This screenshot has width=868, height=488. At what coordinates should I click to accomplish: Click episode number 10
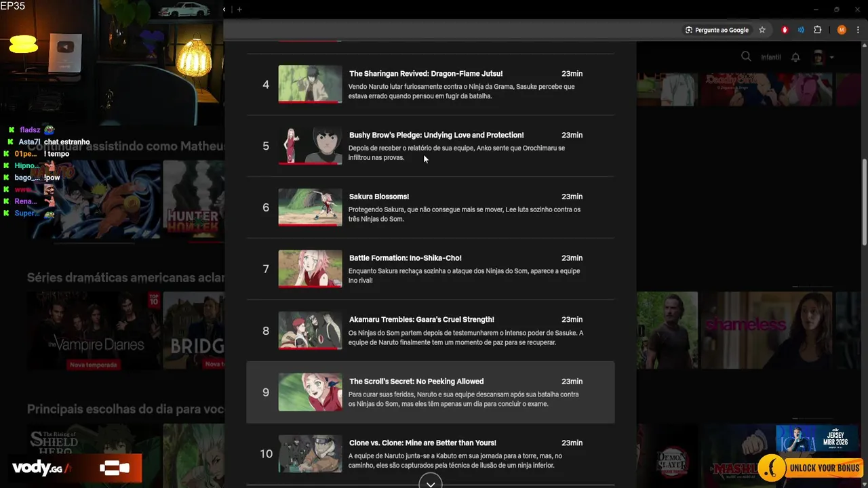(x=266, y=454)
